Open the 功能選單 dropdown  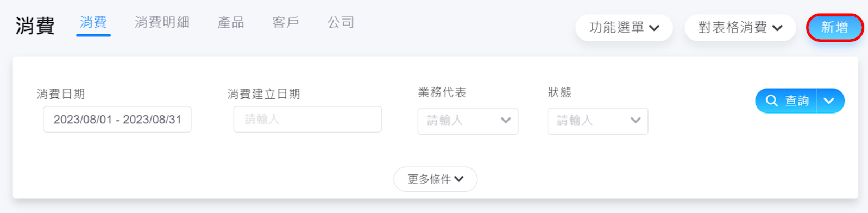point(624,28)
